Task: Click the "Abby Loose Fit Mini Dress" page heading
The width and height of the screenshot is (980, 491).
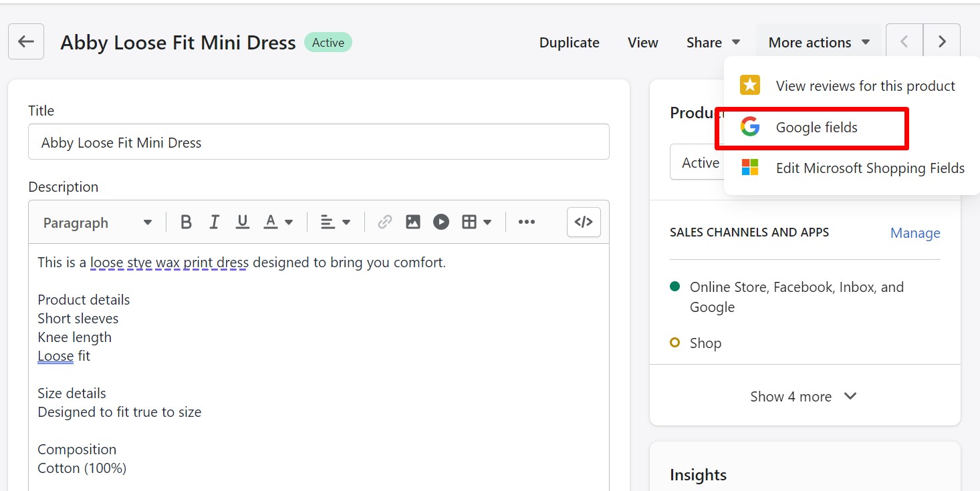Action: click(178, 42)
